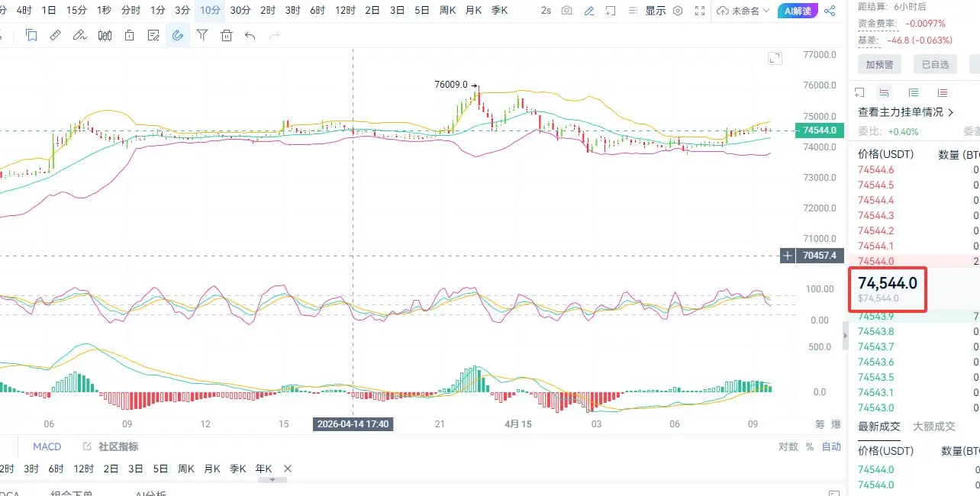This screenshot has height=496, width=980.
Task: Switch to 1日 timeframe at top
Action: click(x=49, y=11)
